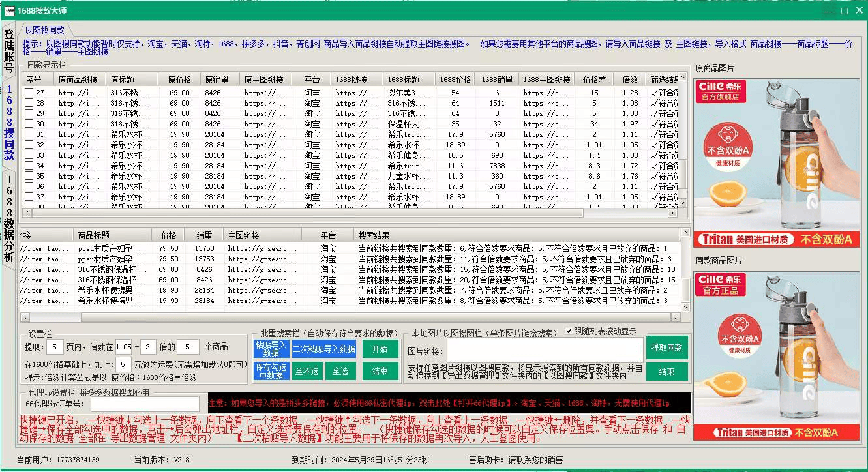Viewport: 868px width, 472px height.
Task: Stop batch search with 结束 beside 全选
Action: (x=380, y=371)
